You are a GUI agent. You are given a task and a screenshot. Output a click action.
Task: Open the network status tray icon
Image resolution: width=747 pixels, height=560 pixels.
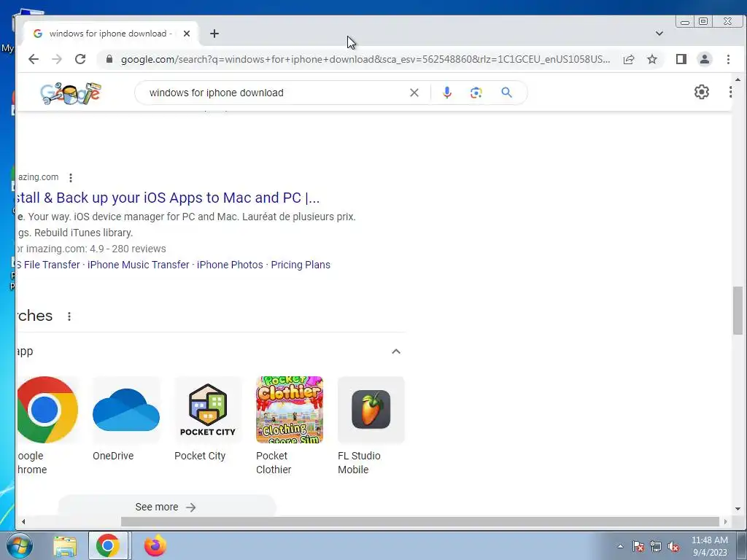[x=656, y=547]
